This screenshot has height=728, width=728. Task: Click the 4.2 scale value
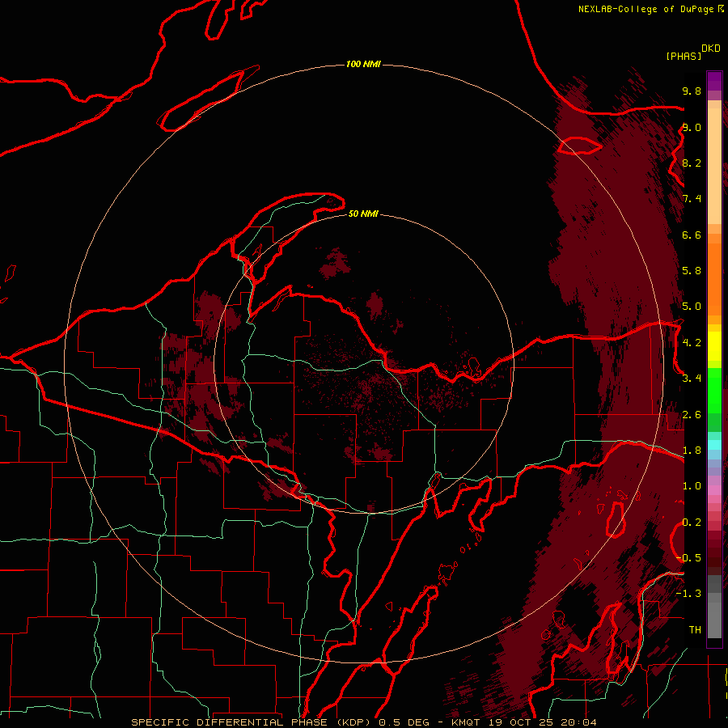pyautogui.click(x=692, y=343)
